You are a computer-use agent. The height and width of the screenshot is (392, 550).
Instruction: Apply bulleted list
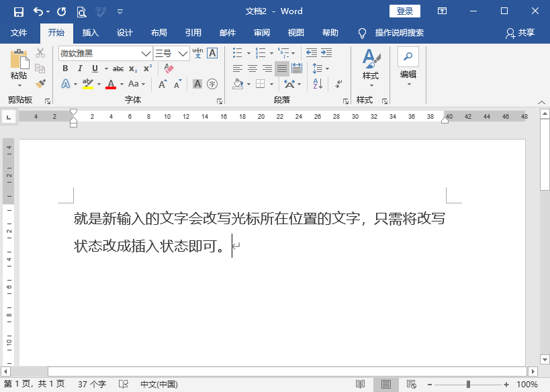pos(238,53)
